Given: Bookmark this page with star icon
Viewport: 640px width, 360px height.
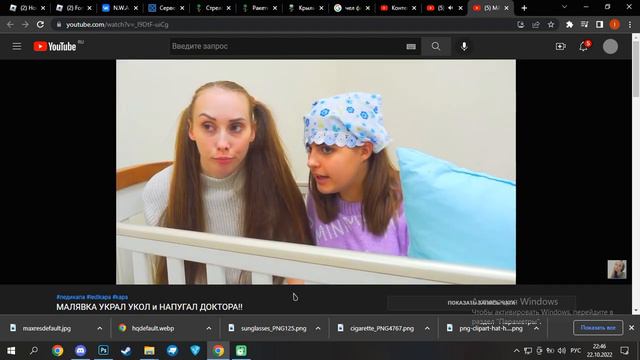Looking at the screenshot, I should [551, 24].
